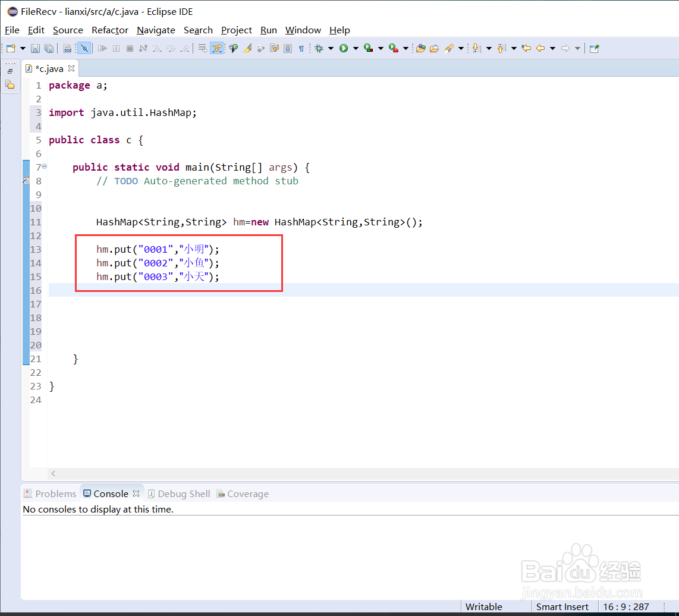Click the coverage/run last tool icon
The height and width of the screenshot is (616, 679).
pyautogui.click(x=234, y=49)
